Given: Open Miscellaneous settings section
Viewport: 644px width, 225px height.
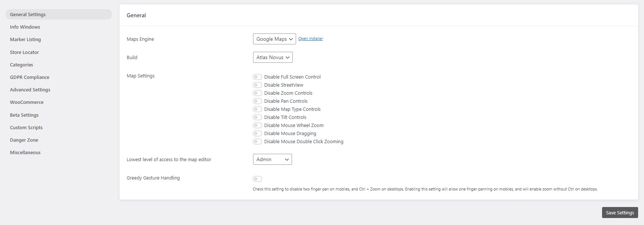Looking at the screenshot, I should pos(25,152).
